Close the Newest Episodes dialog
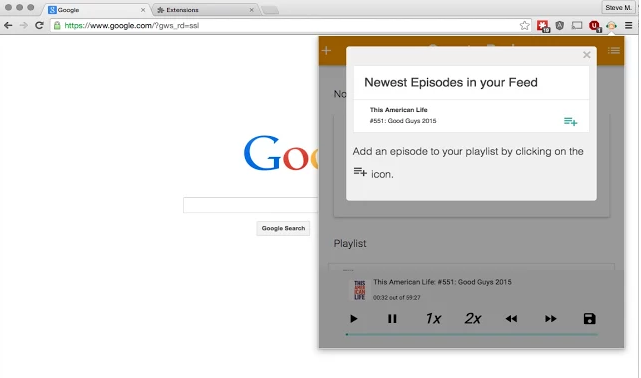The height and width of the screenshot is (378, 641). [x=587, y=55]
